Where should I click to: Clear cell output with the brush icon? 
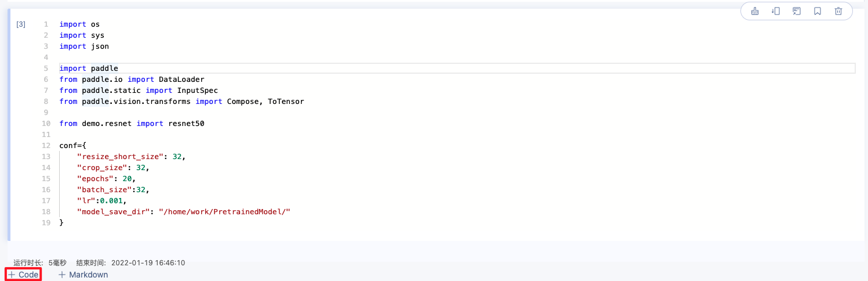(755, 11)
